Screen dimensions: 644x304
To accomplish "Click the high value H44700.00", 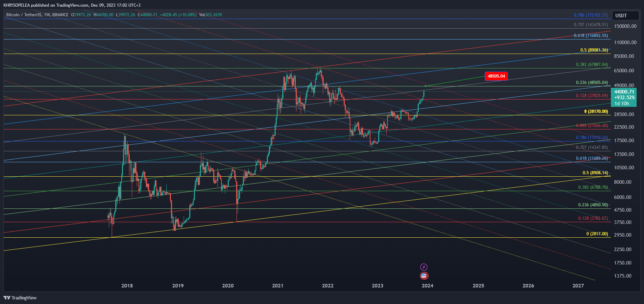I will [103, 15].
